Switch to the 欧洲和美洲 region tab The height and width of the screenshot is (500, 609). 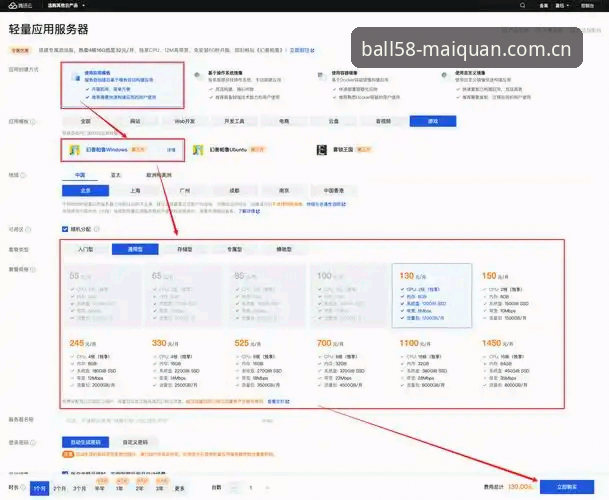pyautogui.click(x=159, y=175)
